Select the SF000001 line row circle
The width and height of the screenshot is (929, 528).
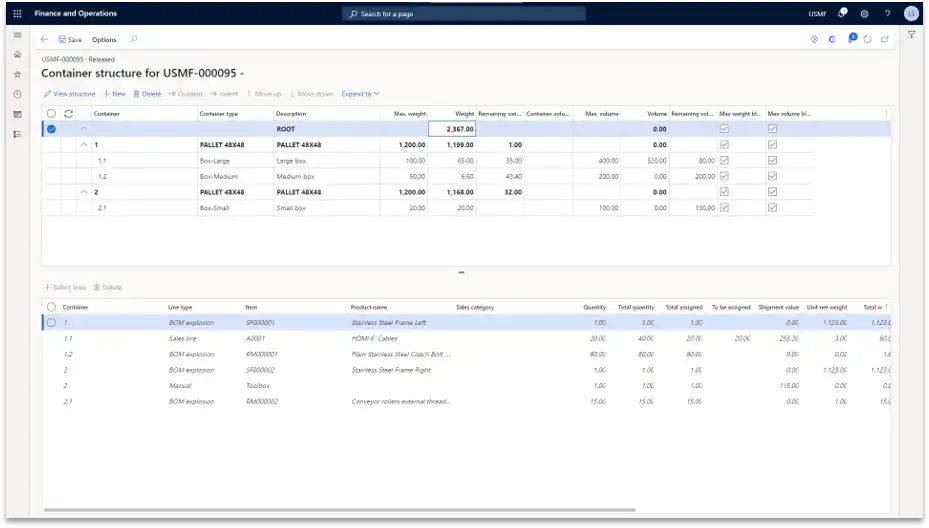[x=52, y=322]
